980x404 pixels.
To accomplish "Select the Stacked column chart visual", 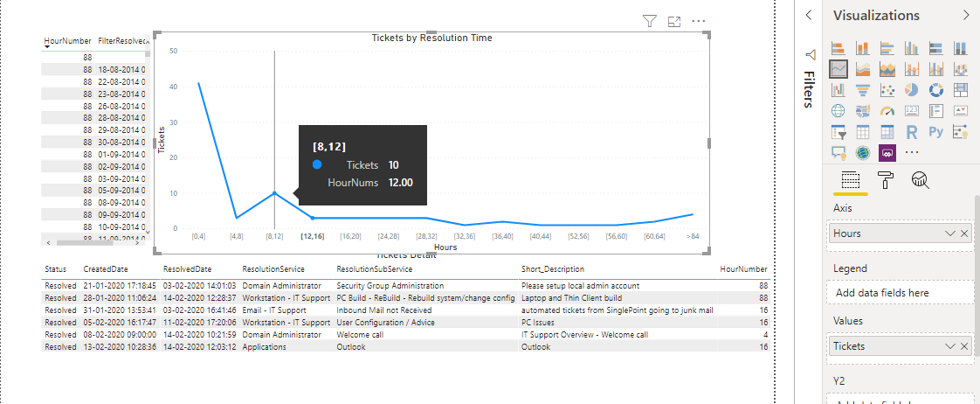I will [x=862, y=47].
